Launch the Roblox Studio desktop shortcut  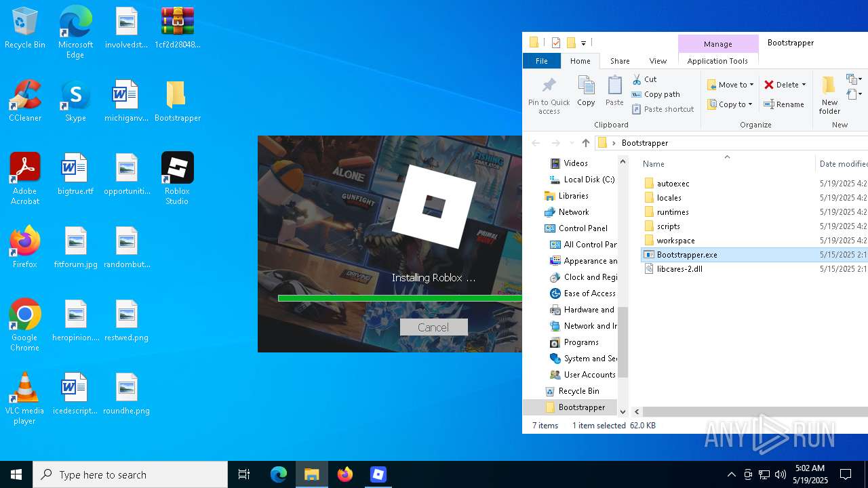tap(177, 179)
